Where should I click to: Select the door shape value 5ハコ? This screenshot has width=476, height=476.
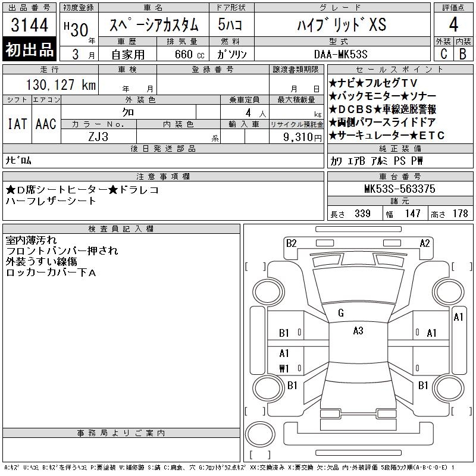coord(230,24)
